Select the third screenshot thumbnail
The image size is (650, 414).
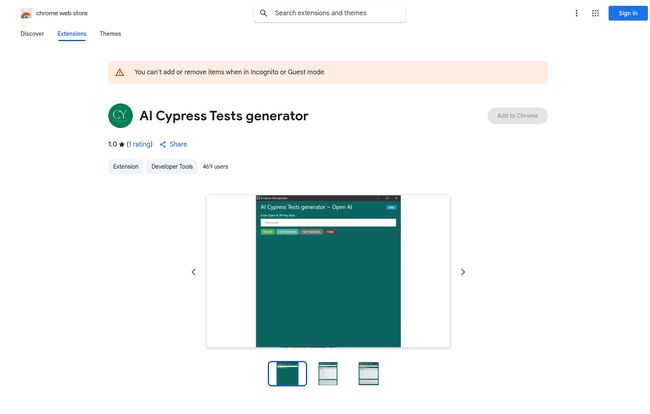tap(369, 373)
